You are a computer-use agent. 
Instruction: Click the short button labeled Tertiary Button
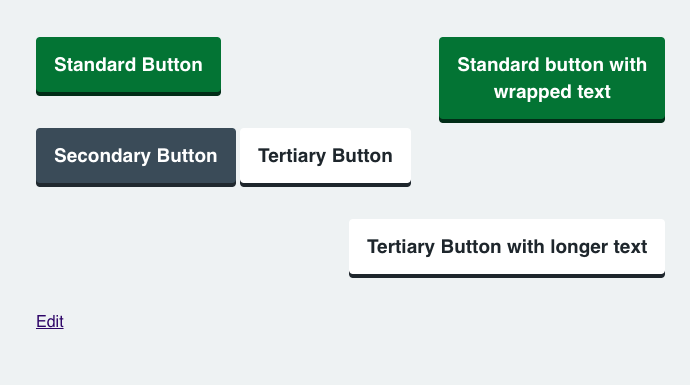pyautogui.click(x=325, y=157)
